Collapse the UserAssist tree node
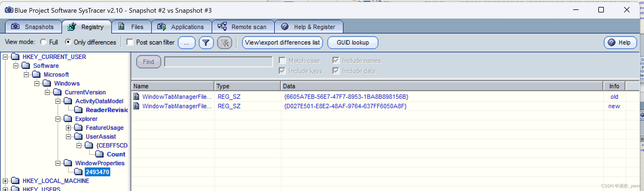This screenshot has height=191, width=644. pyautogui.click(x=68, y=137)
